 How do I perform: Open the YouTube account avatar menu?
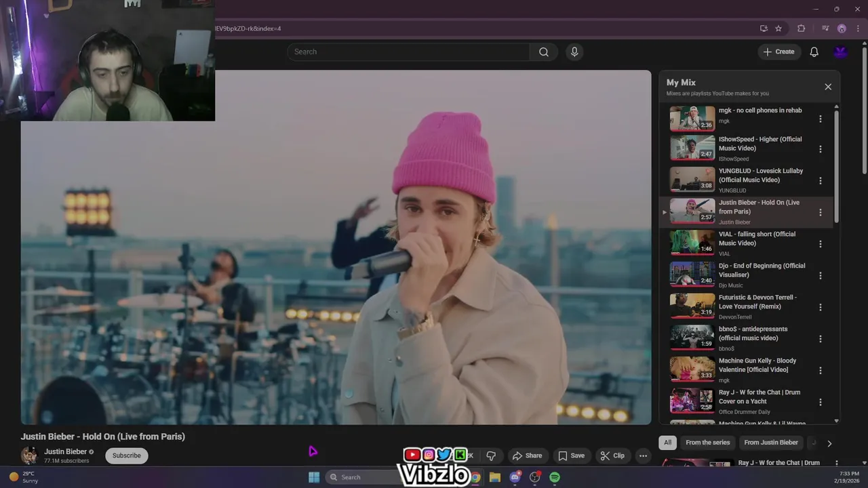[841, 52]
